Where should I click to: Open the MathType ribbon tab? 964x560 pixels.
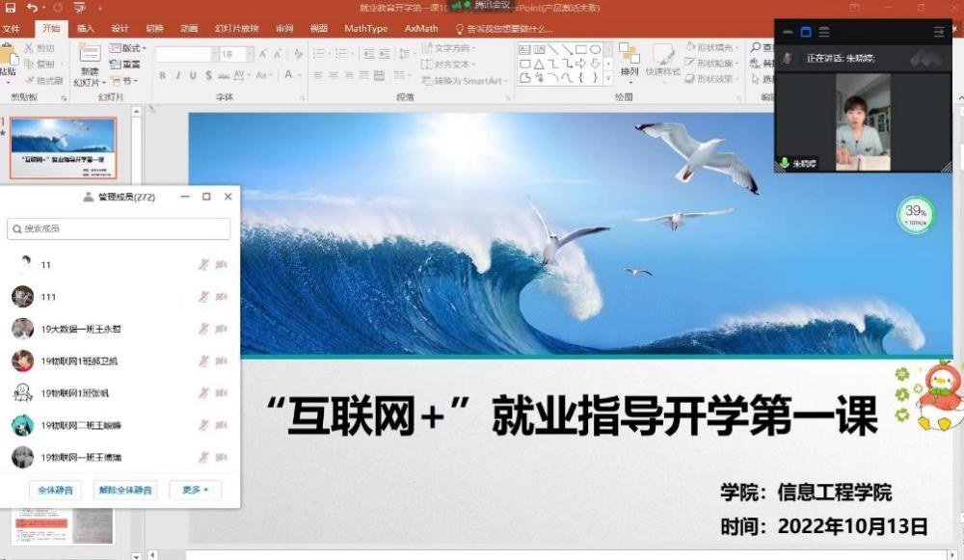[x=365, y=28]
